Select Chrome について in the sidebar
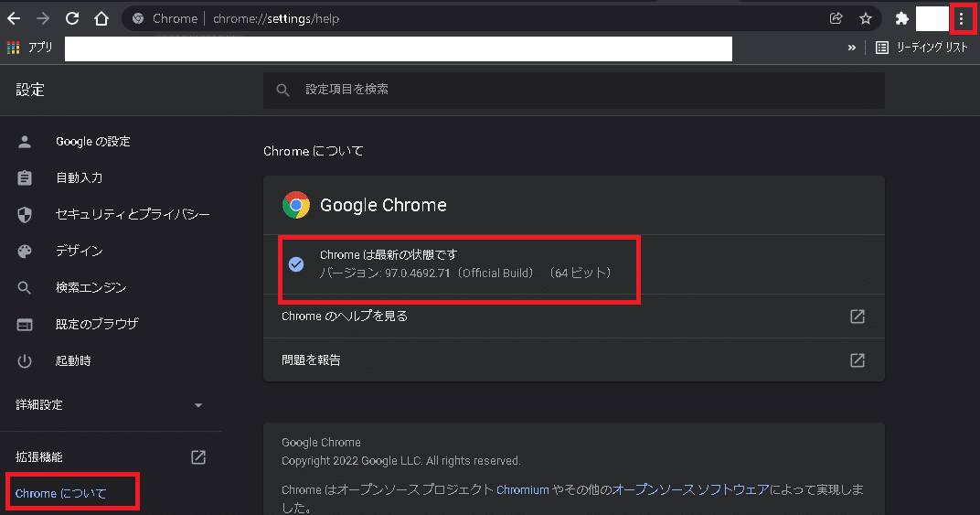The height and width of the screenshot is (515, 980). click(x=61, y=494)
